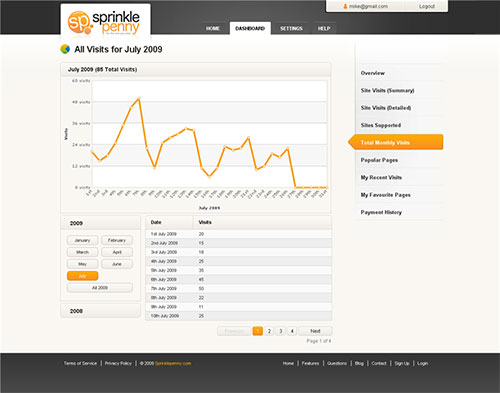Click the user icon beside mike@gmail.com

(345, 6)
